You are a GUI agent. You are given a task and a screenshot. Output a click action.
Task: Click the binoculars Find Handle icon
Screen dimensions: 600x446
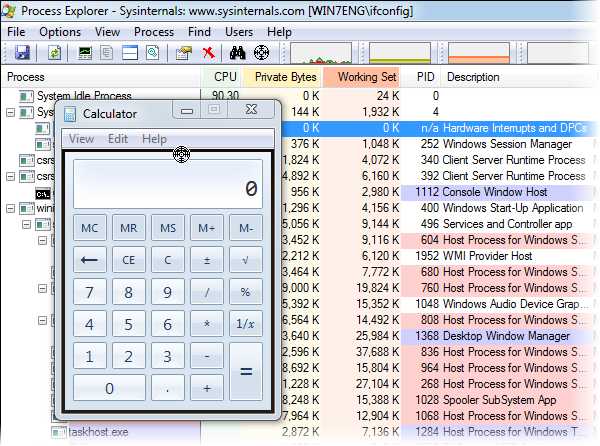click(238, 52)
